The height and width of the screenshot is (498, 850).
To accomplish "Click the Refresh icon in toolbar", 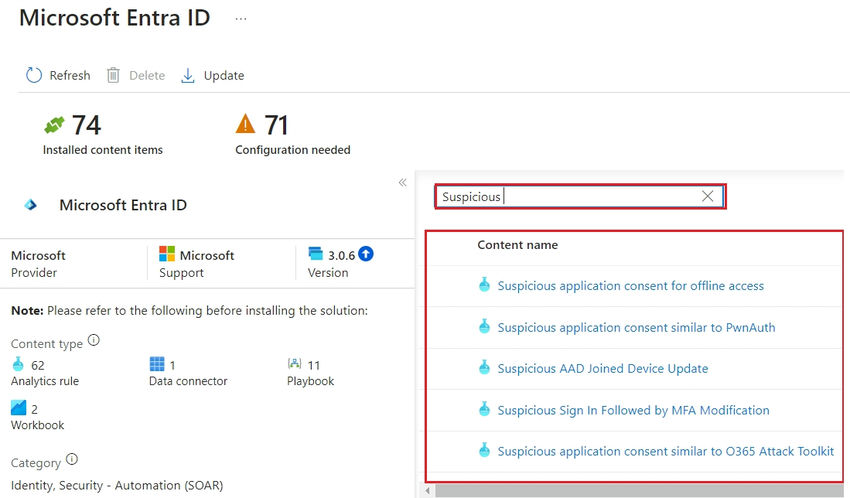I will point(34,75).
